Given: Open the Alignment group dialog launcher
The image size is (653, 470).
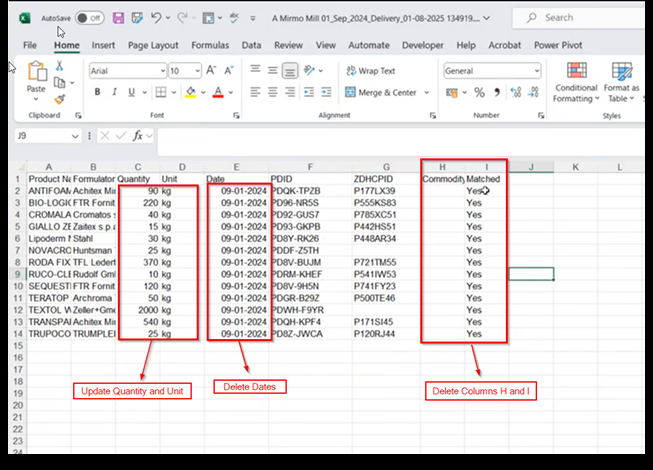Looking at the screenshot, I should coord(433,116).
